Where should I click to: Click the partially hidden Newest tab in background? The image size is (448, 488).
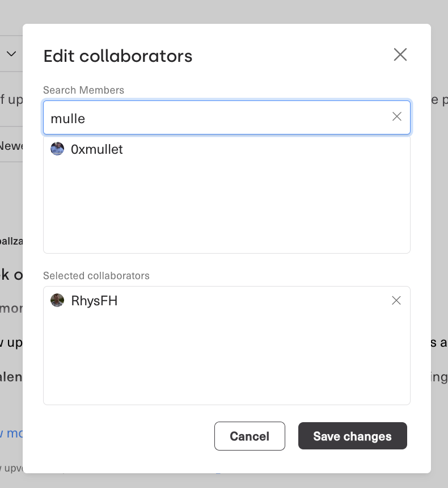[11, 146]
